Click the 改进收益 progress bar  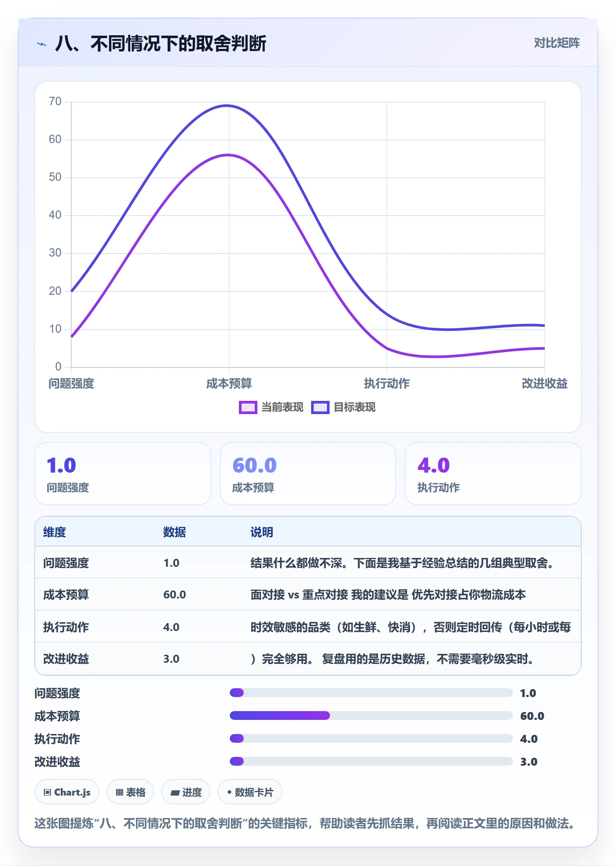point(371,761)
